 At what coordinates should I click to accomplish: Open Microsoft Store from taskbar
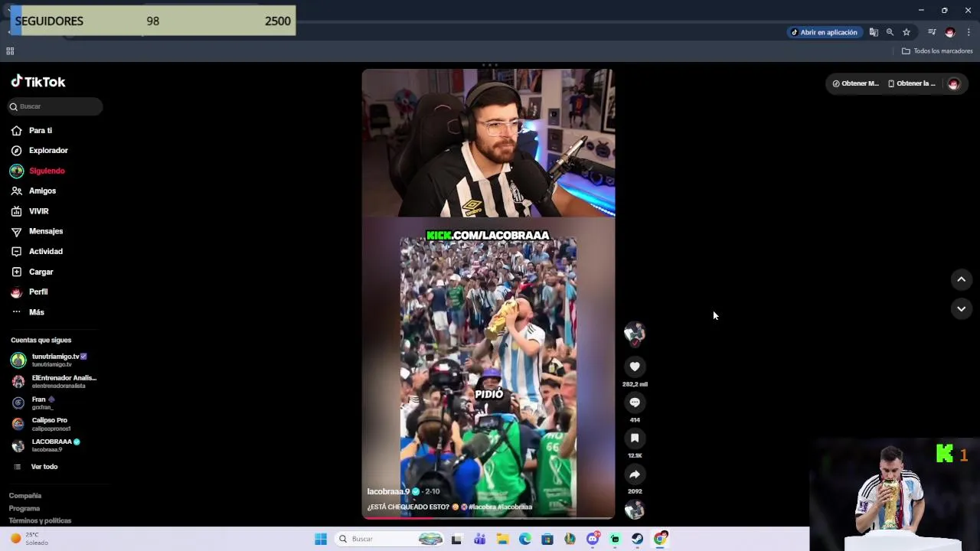tap(547, 539)
